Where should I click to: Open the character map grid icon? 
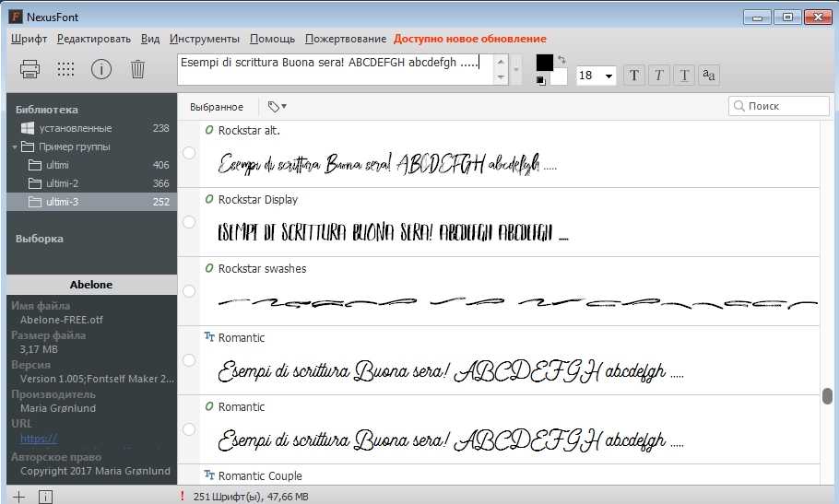[65, 69]
